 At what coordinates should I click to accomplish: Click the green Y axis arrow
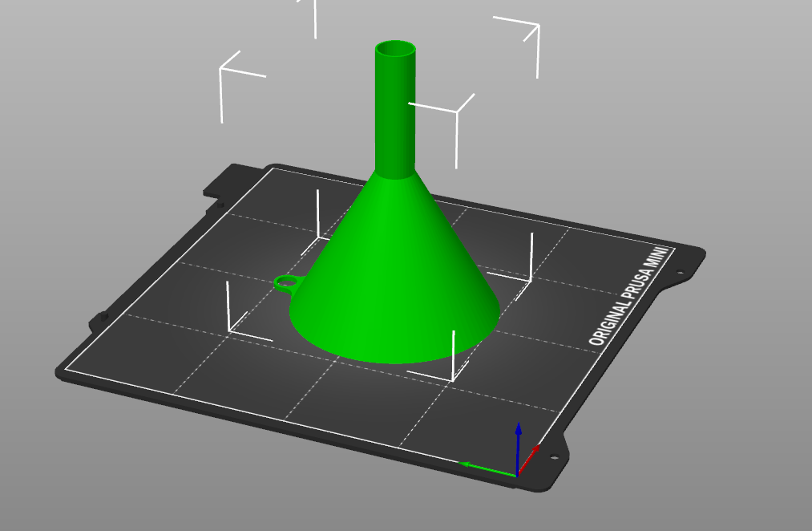(x=487, y=468)
